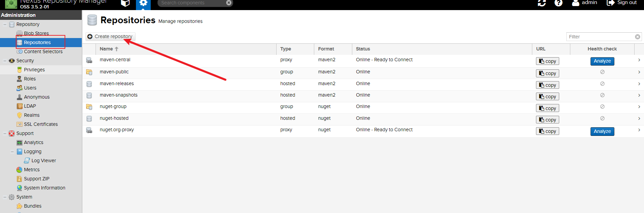Open the help question mark icon

(559, 3)
